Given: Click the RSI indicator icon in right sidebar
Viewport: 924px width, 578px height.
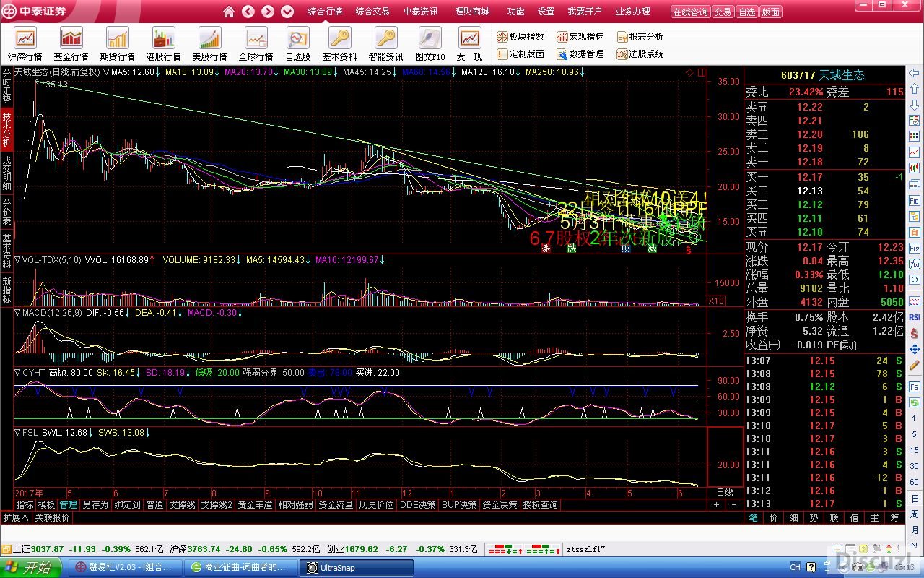Looking at the screenshot, I should click(915, 317).
